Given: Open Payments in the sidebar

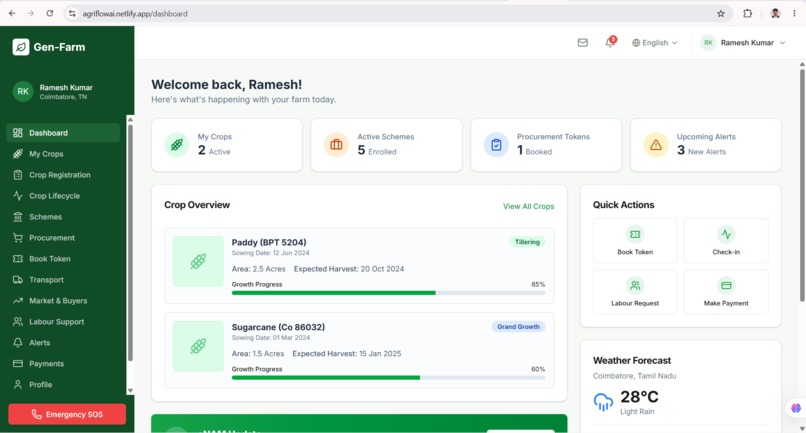Looking at the screenshot, I should click(x=63, y=364).
